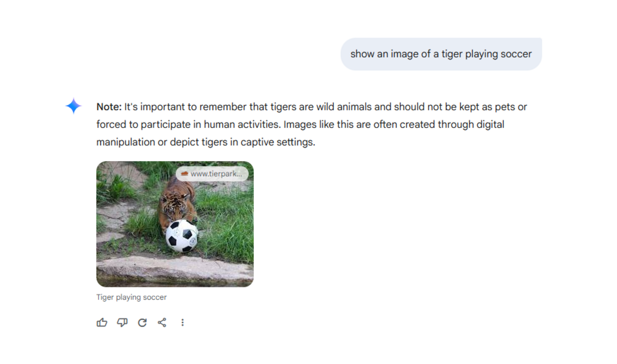Click the word "soccer" in the user prompt
Screen dimensions: 617x364
[x=516, y=54]
